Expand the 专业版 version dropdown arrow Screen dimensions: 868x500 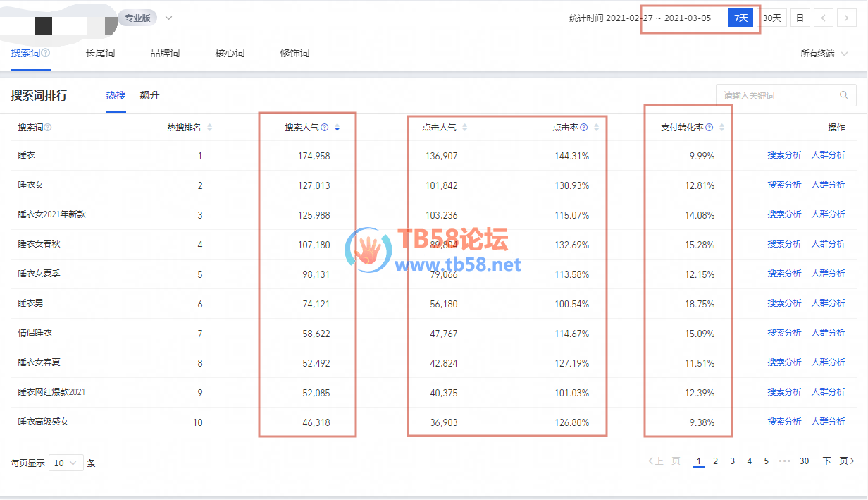point(168,18)
